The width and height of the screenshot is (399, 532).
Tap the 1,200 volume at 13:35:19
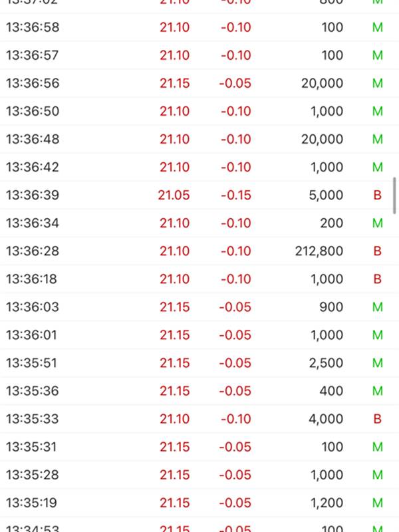pyautogui.click(x=327, y=503)
